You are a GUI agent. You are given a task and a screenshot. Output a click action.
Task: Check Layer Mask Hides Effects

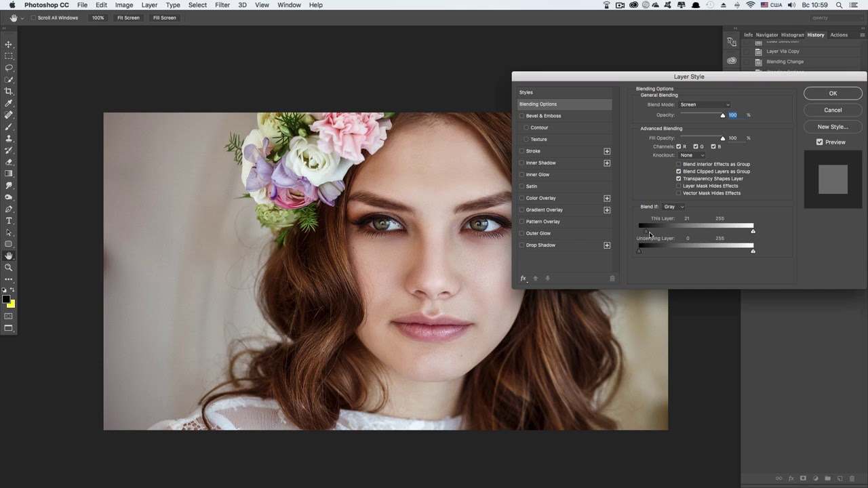click(x=678, y=186)
